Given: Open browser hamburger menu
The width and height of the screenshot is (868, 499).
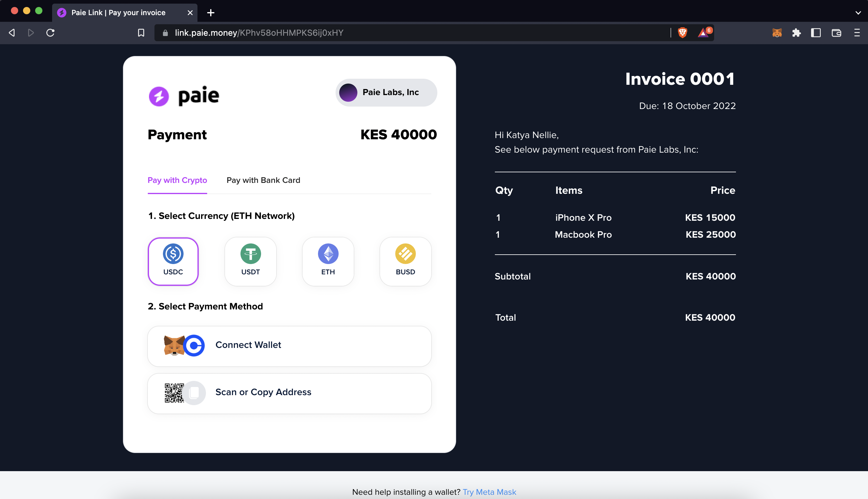Looking at the screenshot, I should pos(857,33).
